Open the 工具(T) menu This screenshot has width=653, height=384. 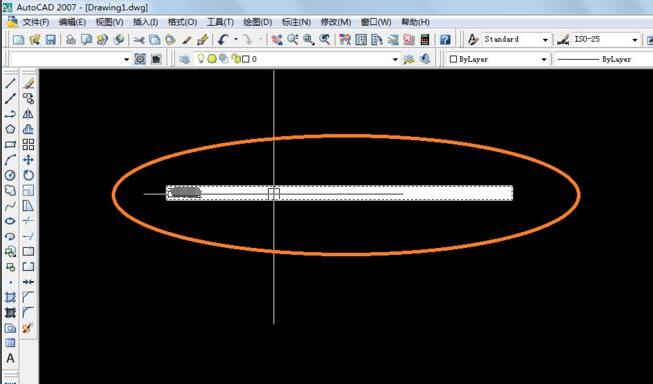[x=220, y=22]
